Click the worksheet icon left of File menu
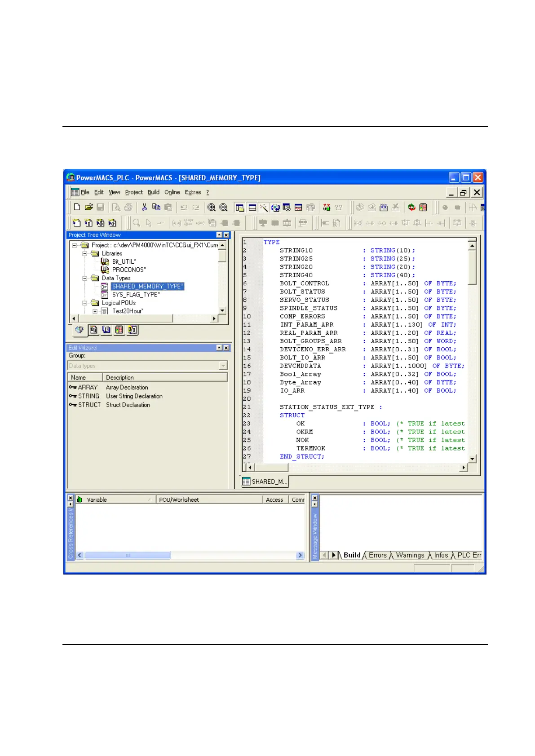 (x=75, y=192)
